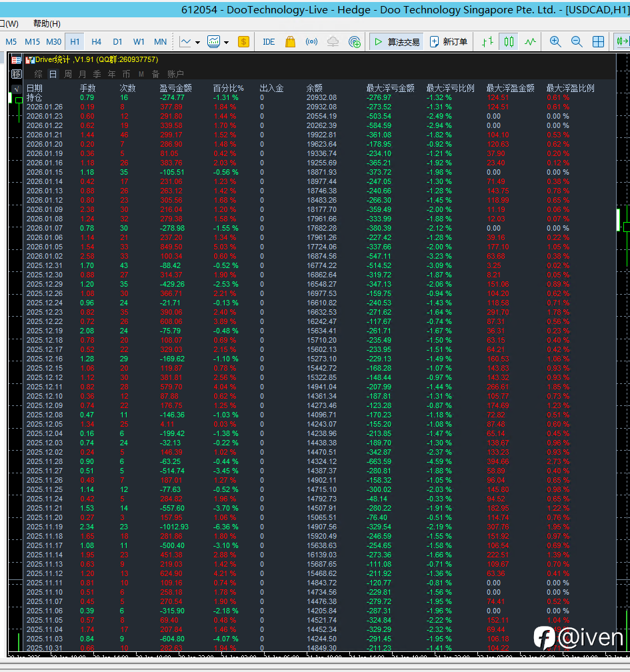Viewport: 630px width, 672px height.
Task: Open the Signals broadcast icon
Action: point(311,41)
